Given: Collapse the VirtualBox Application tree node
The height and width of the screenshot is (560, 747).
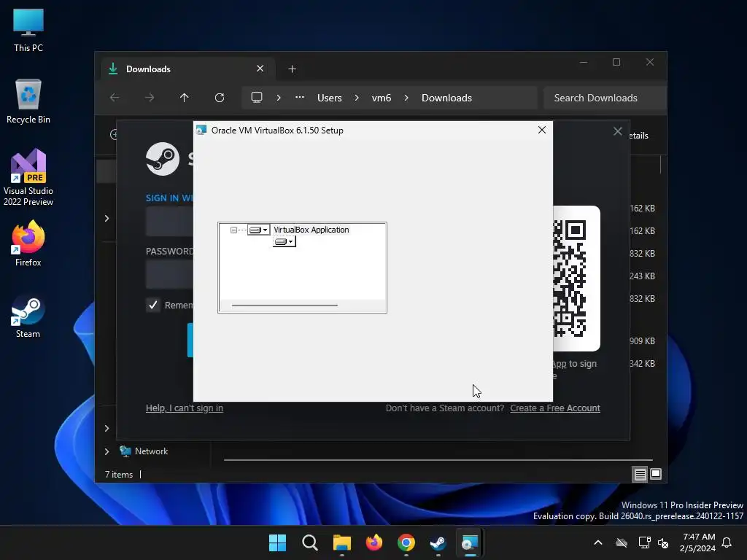Looking at the screenshot, I should point(233,230).
